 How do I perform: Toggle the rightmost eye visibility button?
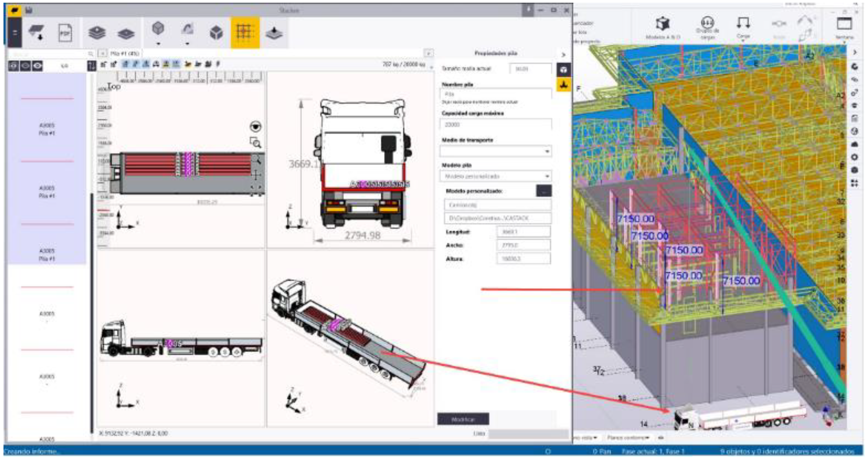tap(37, 66)
